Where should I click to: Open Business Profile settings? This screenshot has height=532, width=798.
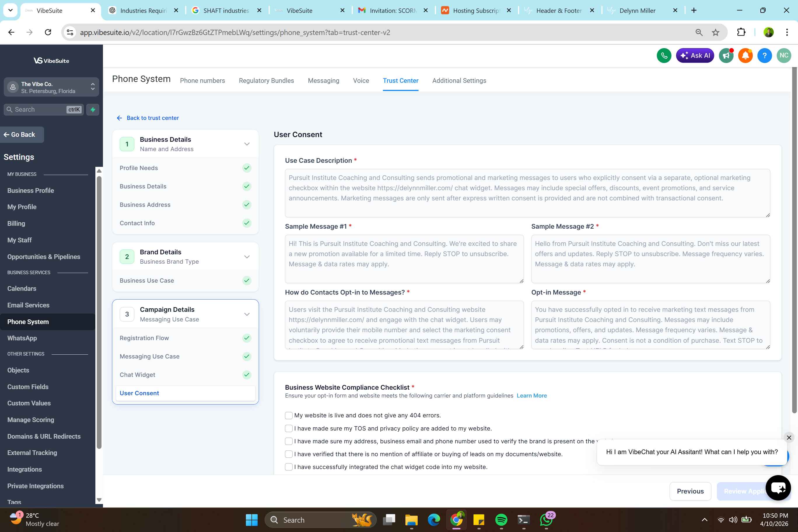point(31,190)
